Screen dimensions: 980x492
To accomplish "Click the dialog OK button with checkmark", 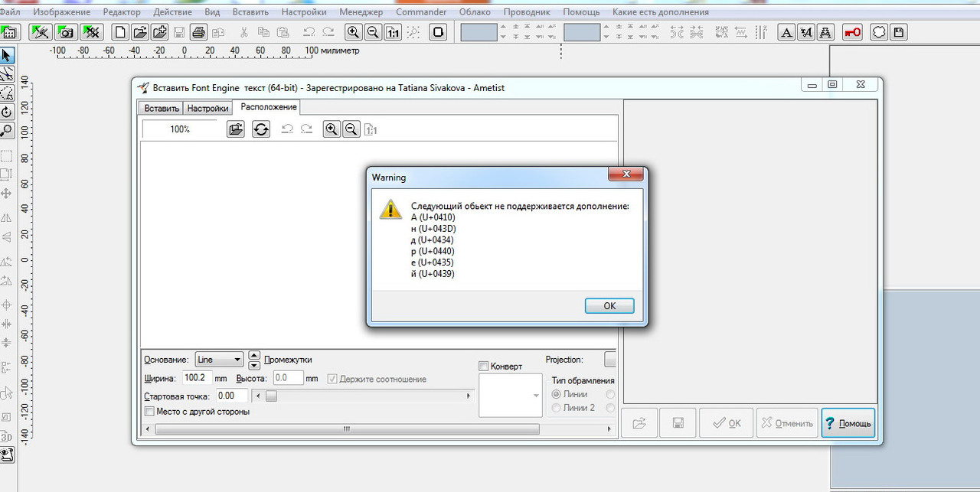I will click(726, 423).
